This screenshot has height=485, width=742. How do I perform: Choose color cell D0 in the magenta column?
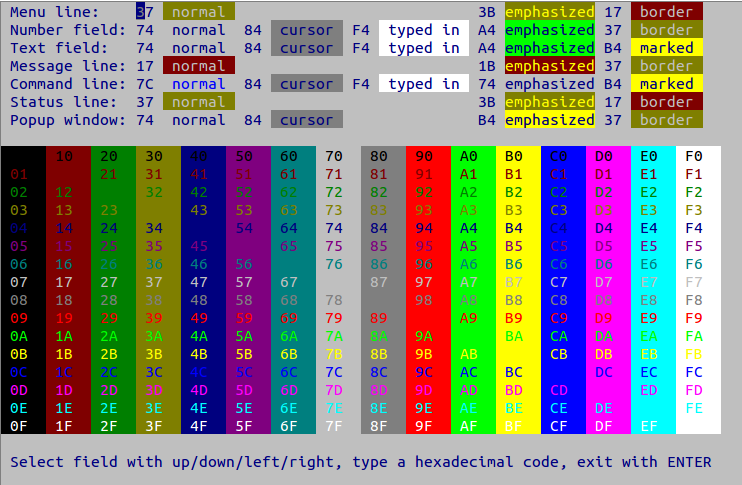pos(604,156)
